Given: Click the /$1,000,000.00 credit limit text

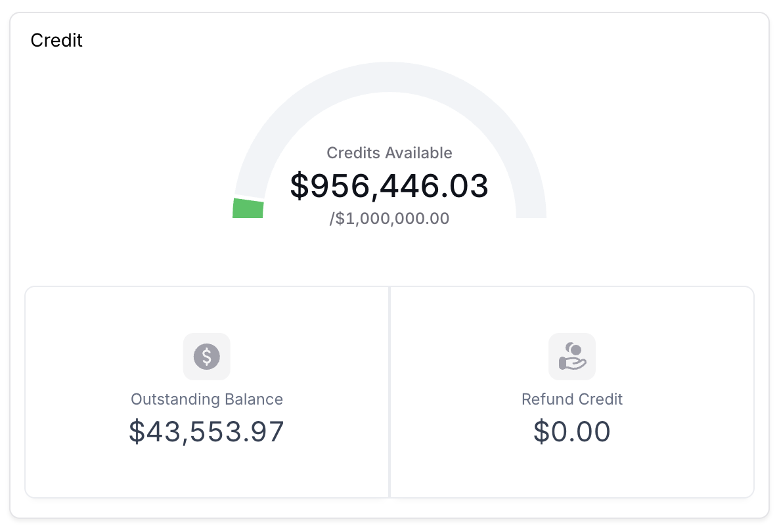Looking at the screenshot, I should (x=389, y=219).
